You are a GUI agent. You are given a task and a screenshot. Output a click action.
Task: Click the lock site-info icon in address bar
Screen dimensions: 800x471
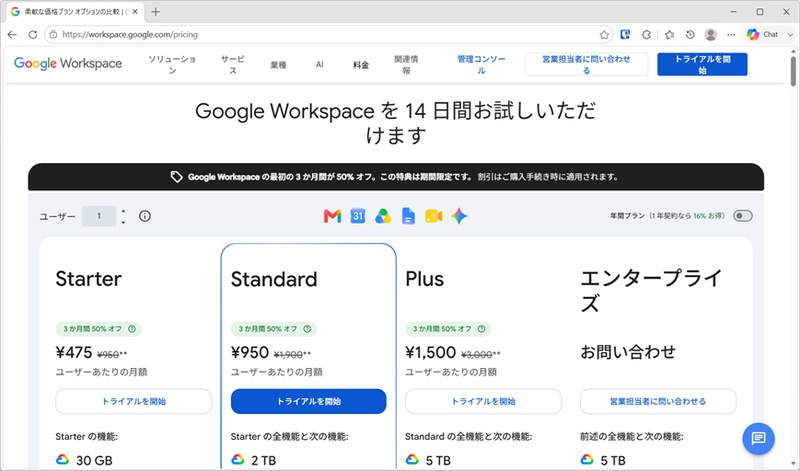coord(53,35)
